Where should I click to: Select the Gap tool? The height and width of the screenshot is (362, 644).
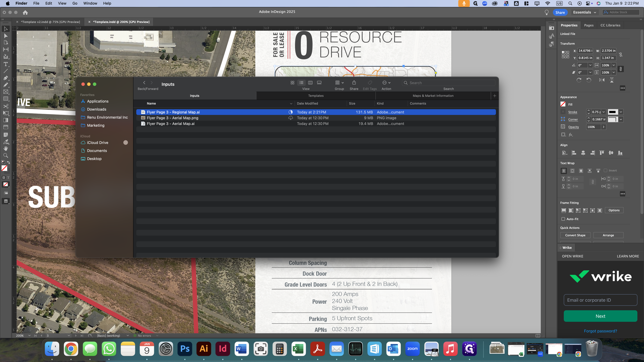pyautogui.click(x=6, y=49)
